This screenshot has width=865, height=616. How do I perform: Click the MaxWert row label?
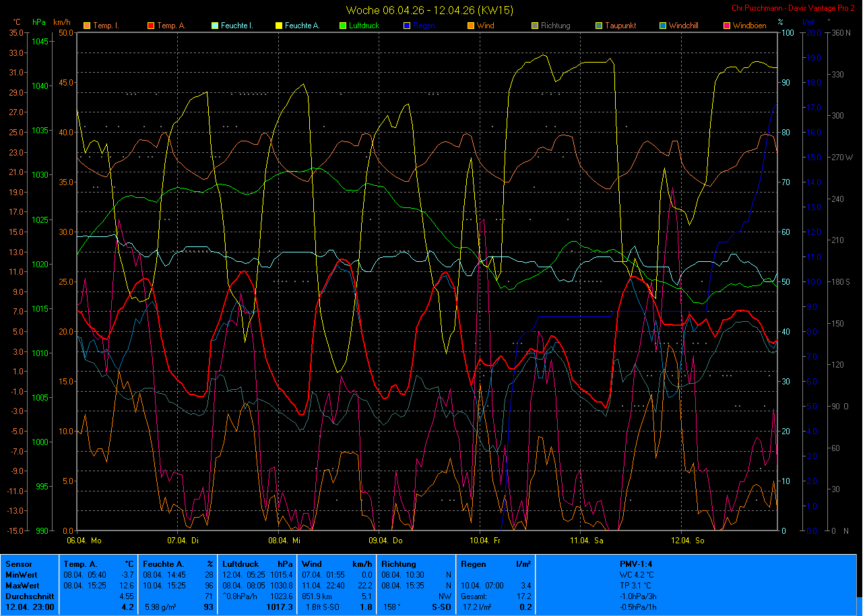(23, 586)
